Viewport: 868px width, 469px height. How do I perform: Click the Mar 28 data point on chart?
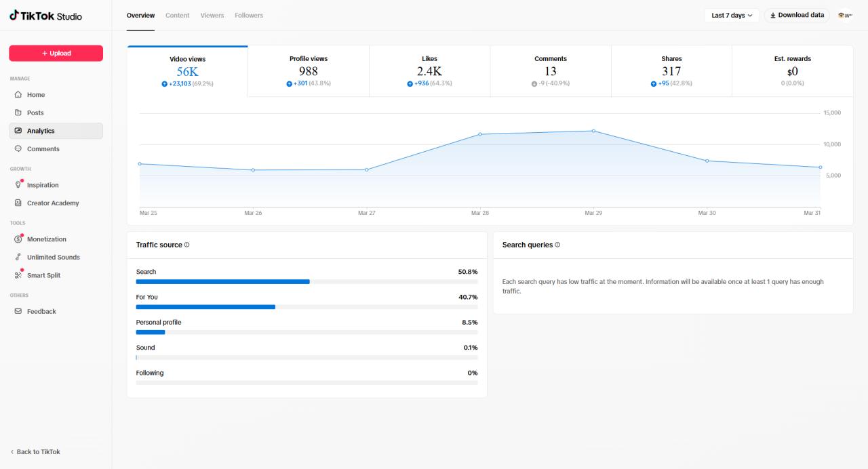[480, 134]
